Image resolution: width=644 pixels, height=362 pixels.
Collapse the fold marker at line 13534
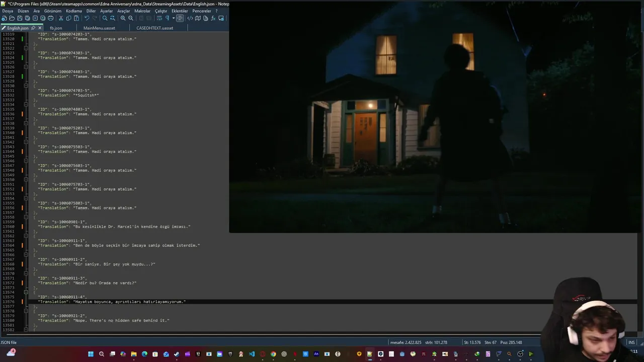tap(26, 105)
